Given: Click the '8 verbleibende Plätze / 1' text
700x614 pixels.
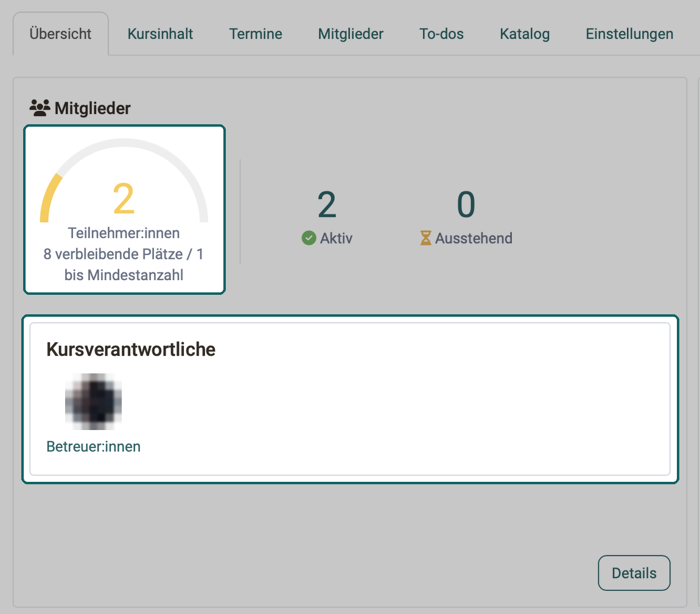Looking at the screenshot, I should tap(124, 254).
